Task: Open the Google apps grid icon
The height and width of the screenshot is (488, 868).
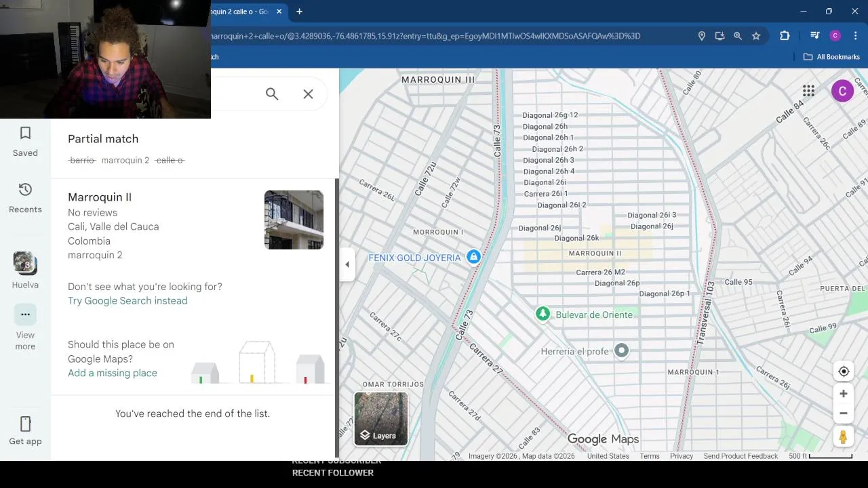Action: click(x=808, y=91)
